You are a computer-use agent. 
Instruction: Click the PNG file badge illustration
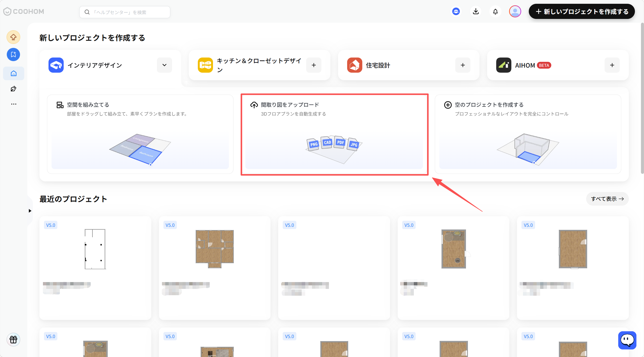(313, 144)
